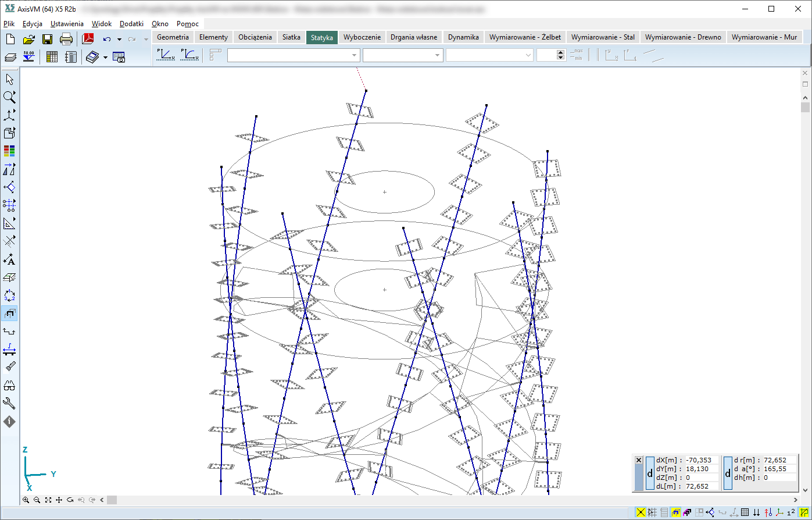
Task: Expand the second result component dropdown
Action: tap(402, 55)
